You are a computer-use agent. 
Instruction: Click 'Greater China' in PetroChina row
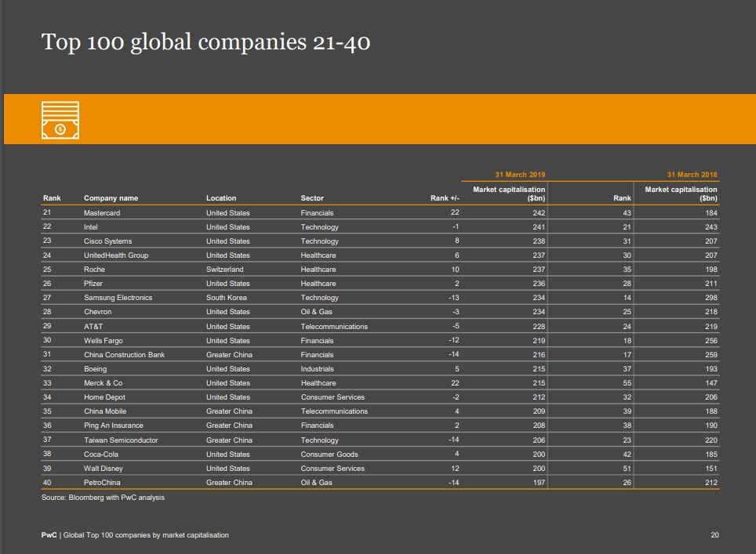(229, 482)
